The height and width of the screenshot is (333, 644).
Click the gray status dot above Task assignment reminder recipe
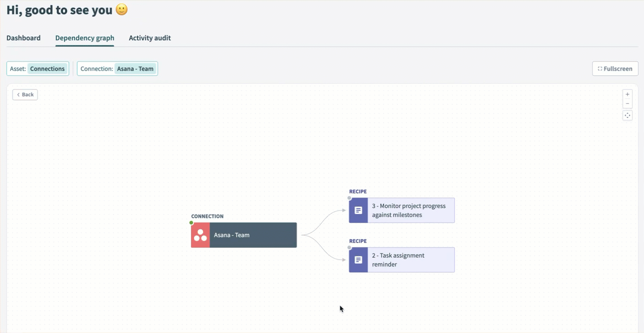(349, 247)
